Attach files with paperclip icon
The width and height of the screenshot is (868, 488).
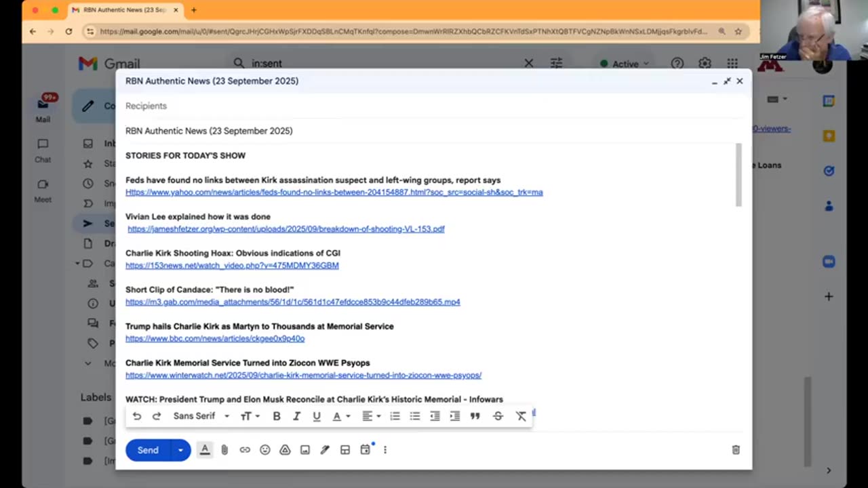click(224, 450)
